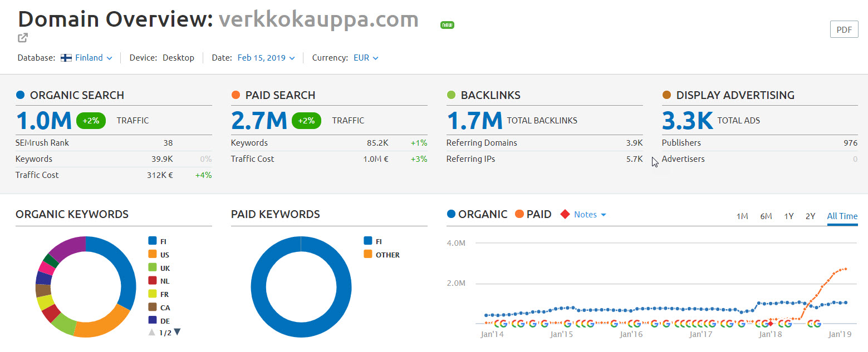Click the red diamond Notes icon
The image size is (868, 352).
click(x=565, y=215)
